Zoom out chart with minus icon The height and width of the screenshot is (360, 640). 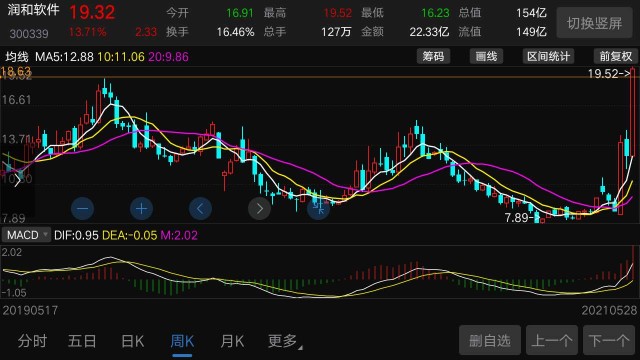coord(82,209)
